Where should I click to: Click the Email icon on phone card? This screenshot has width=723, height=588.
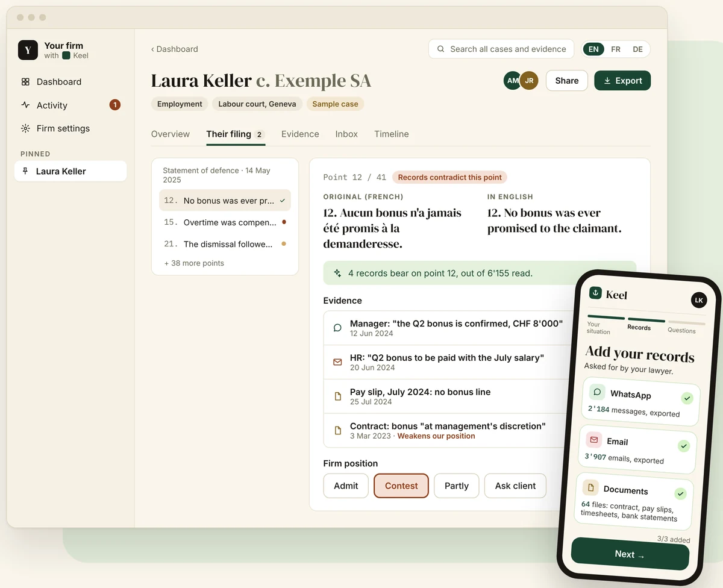(x=593, y=440)
